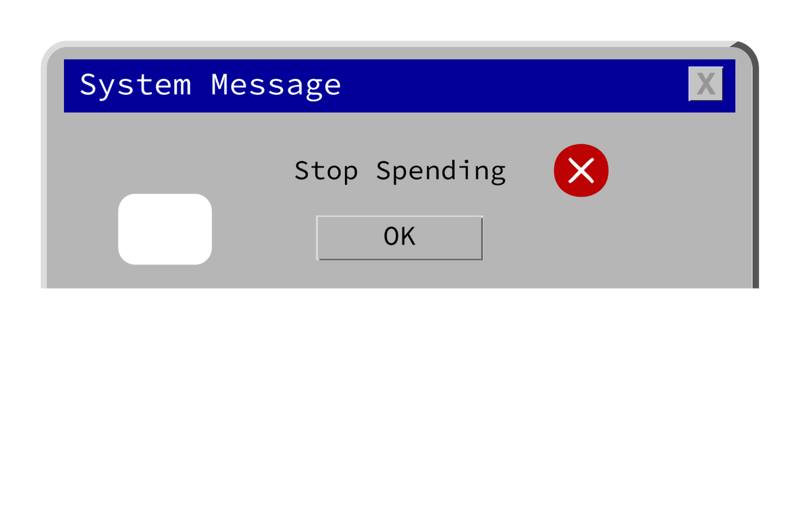The image size is (799, 532).
Task: Click the empty gray area below the error icon
Action: (581, 242)
